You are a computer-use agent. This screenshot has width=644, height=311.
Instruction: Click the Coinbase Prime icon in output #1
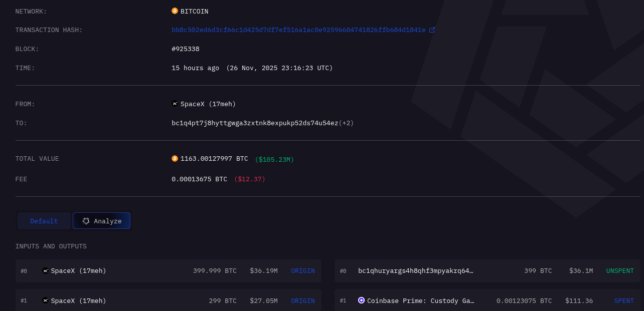(361, 300)
